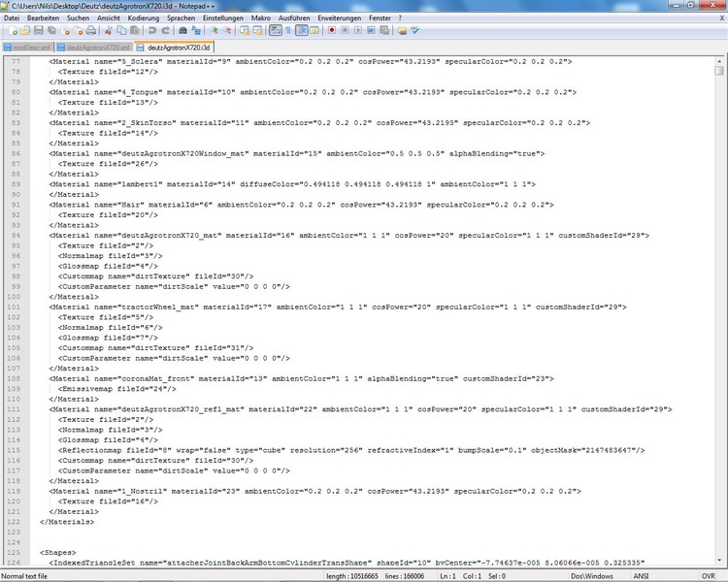728x582 pixels.
Task: Click Run macro multiple times icon
Action: coord(371,31)
